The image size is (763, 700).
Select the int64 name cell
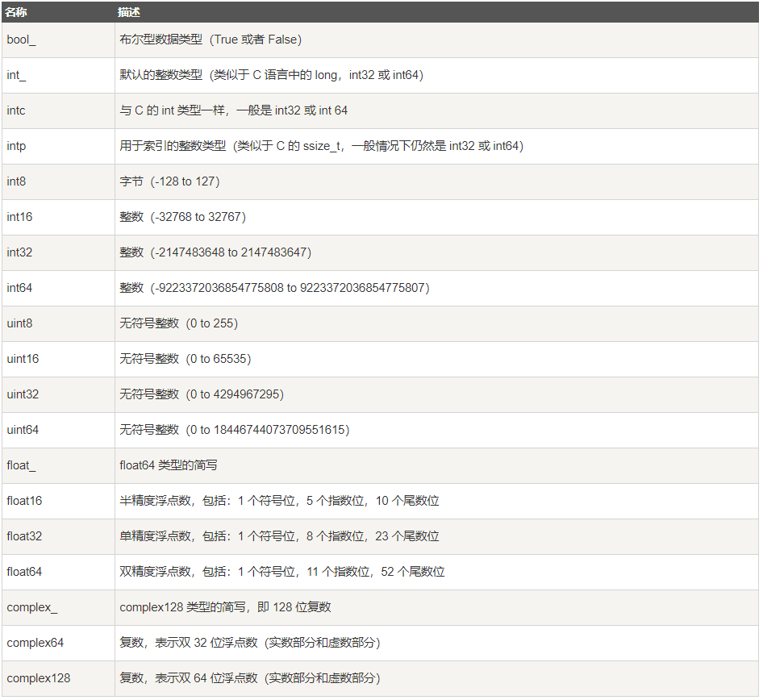click(x=58, y=289)
